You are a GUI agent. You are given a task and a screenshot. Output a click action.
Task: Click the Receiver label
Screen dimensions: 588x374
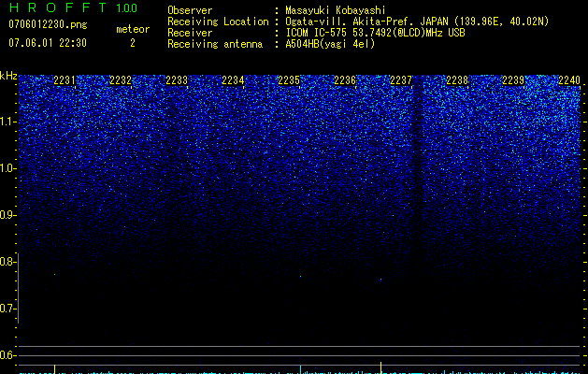pyautogui.click(x=190, y=33)
